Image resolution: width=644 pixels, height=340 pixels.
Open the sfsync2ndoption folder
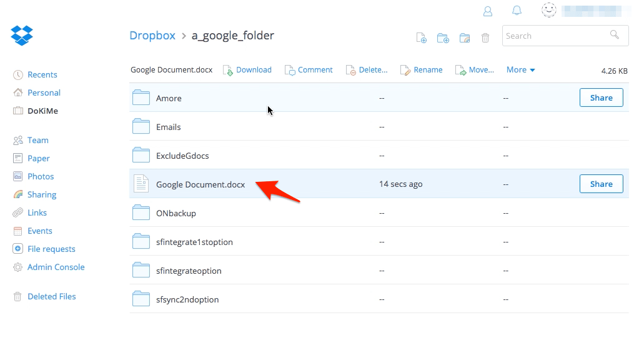[x=187, y=300]
